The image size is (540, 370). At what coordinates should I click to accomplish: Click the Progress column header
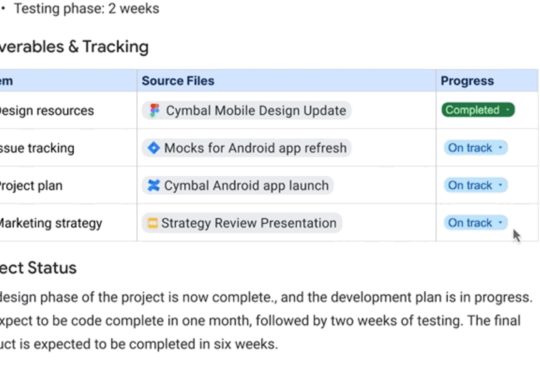point(467,81)
